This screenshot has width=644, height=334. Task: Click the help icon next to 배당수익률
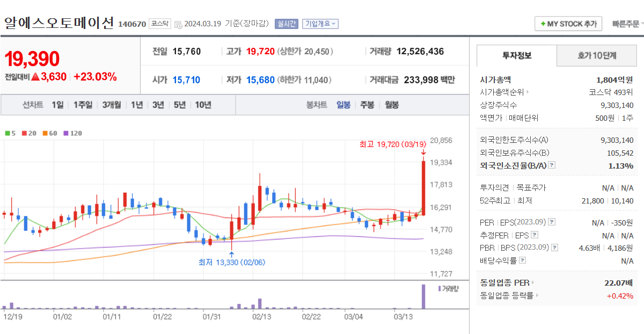point(523,260)
